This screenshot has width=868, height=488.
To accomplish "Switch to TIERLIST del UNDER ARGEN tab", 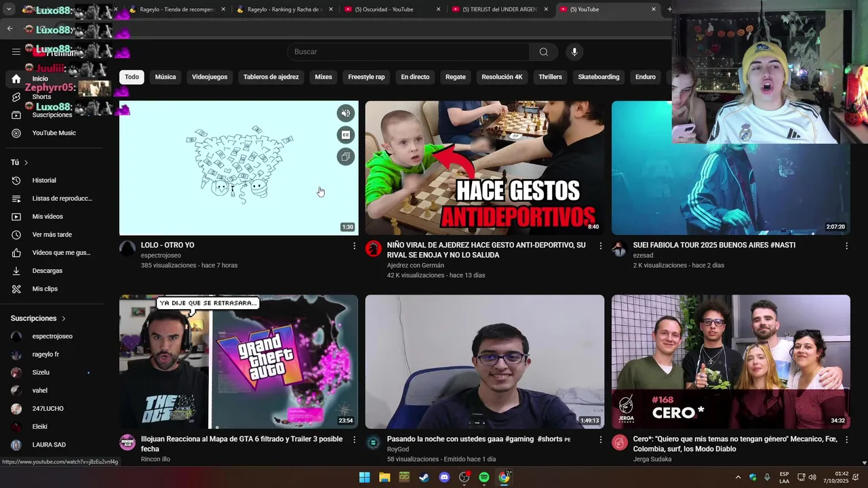I will click(500, 9).
